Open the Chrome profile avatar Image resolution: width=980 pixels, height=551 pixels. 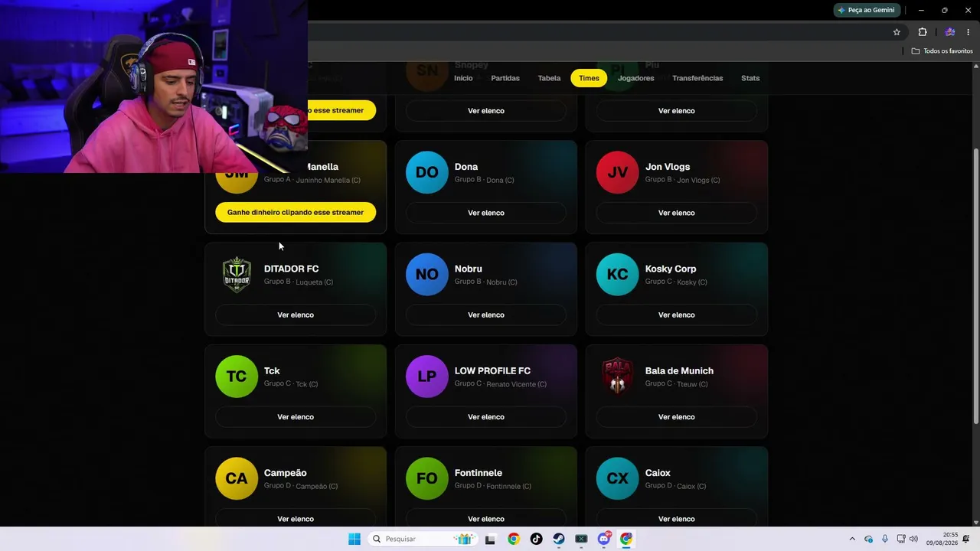point(950,32)
